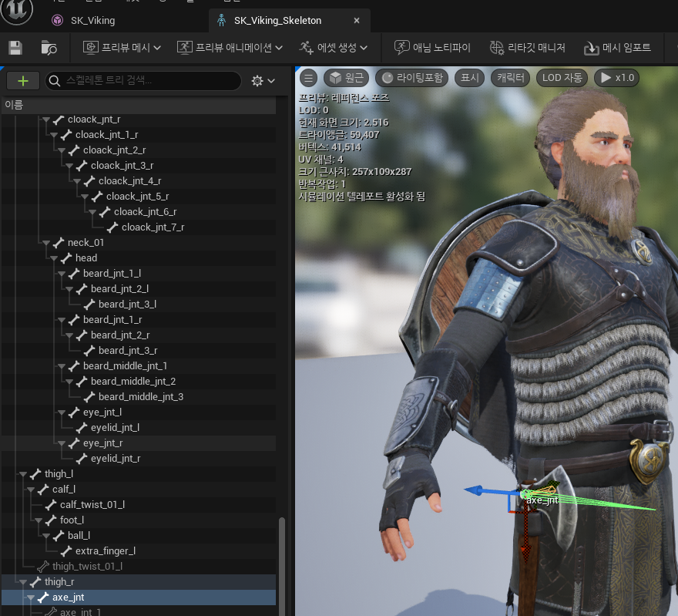Click the blue axis gizmo arrow

pyautogui.click(x=473, y=490)
